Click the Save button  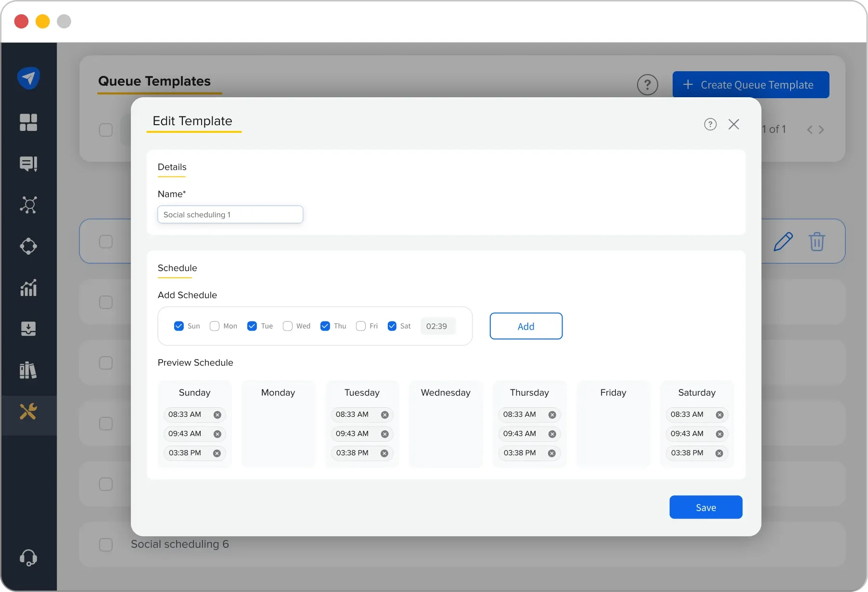tap(705, 507)
